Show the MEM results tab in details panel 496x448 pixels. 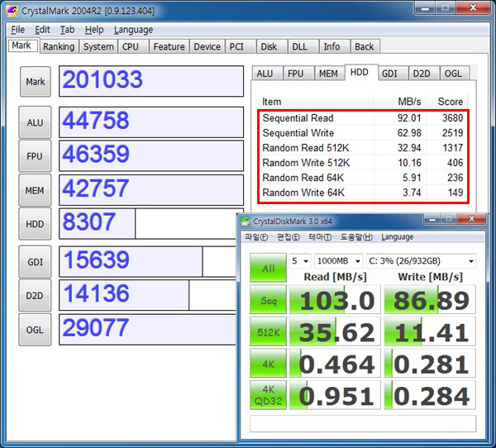(x=328, y=74)
